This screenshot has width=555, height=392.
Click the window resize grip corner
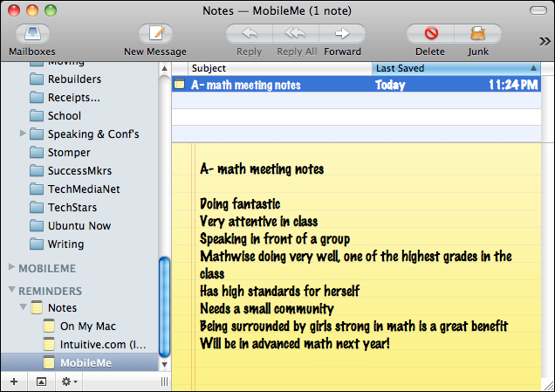point(548,386)
